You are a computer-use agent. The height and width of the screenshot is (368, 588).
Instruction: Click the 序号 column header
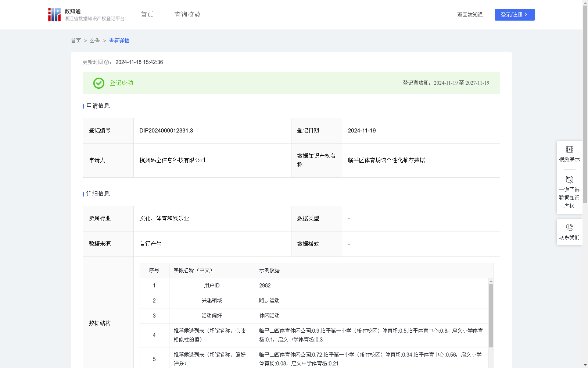coord(154,270)
